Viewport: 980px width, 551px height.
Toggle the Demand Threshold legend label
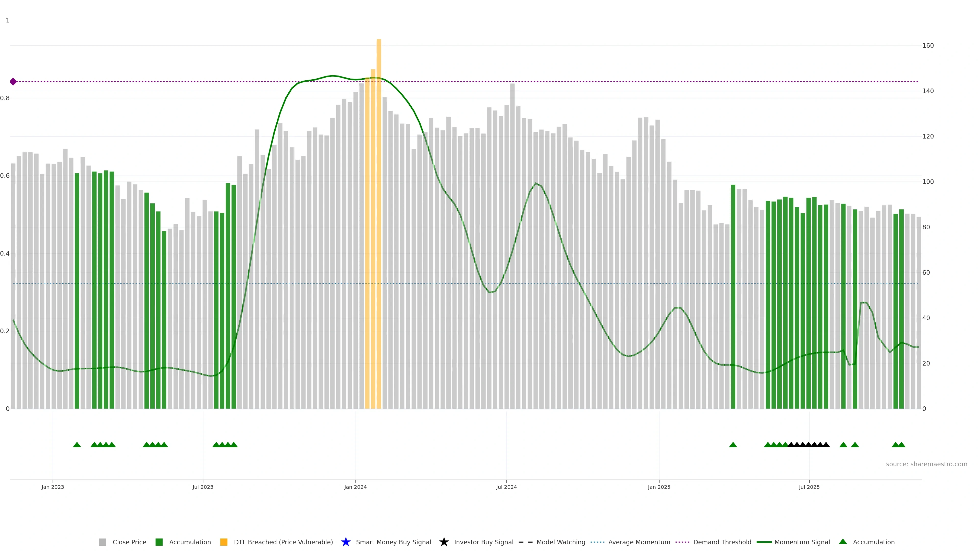[x=722, y=542]
